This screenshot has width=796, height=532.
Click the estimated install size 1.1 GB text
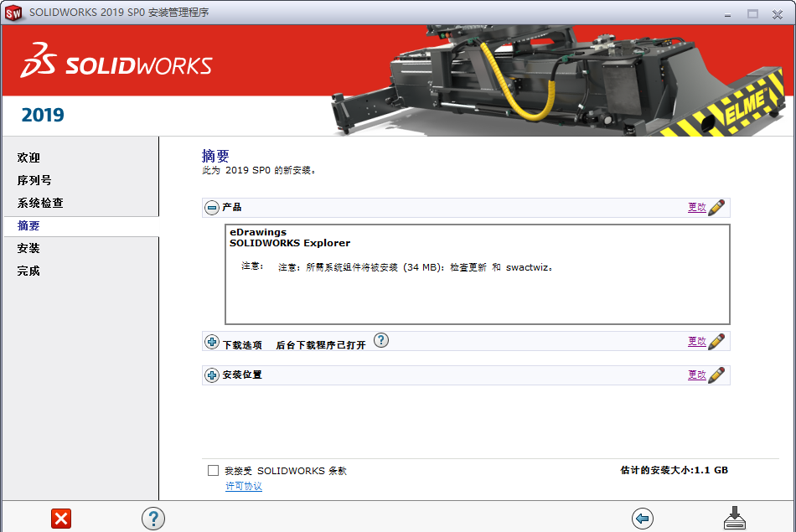pos(675,470)
